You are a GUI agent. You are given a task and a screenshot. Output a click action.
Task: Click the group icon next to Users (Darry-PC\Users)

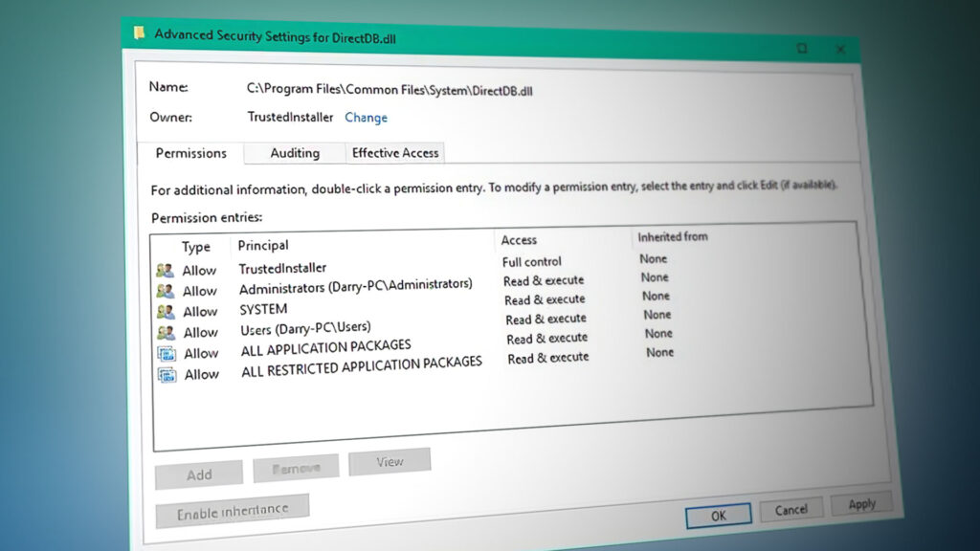coord(165,332)
